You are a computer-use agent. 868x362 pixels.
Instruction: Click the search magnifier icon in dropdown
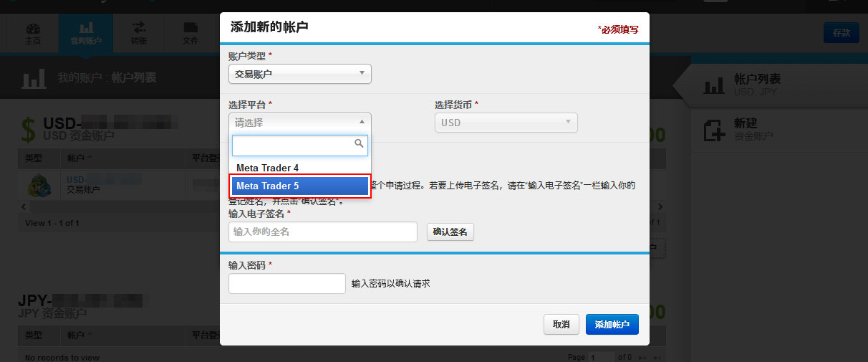tap(360, 144)
